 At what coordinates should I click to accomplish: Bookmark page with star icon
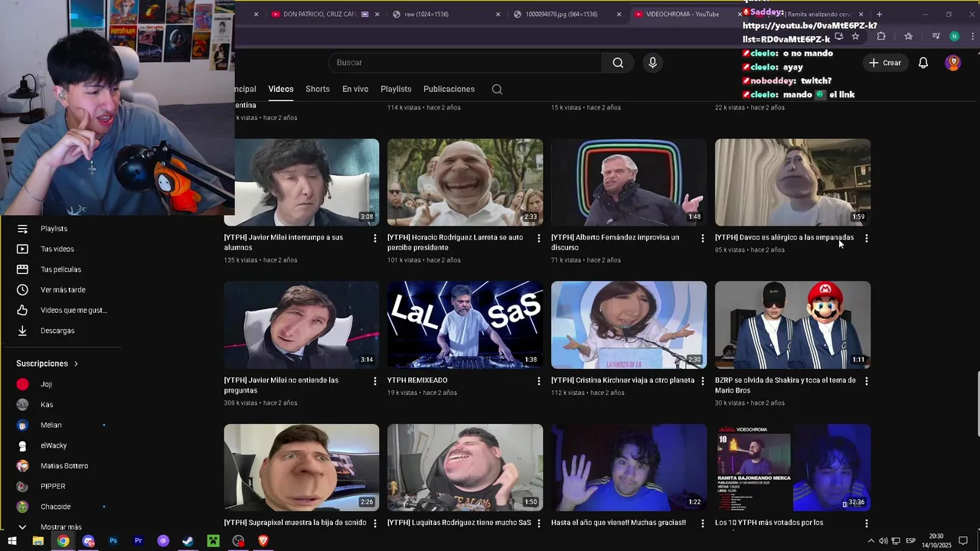pos(855,36)
